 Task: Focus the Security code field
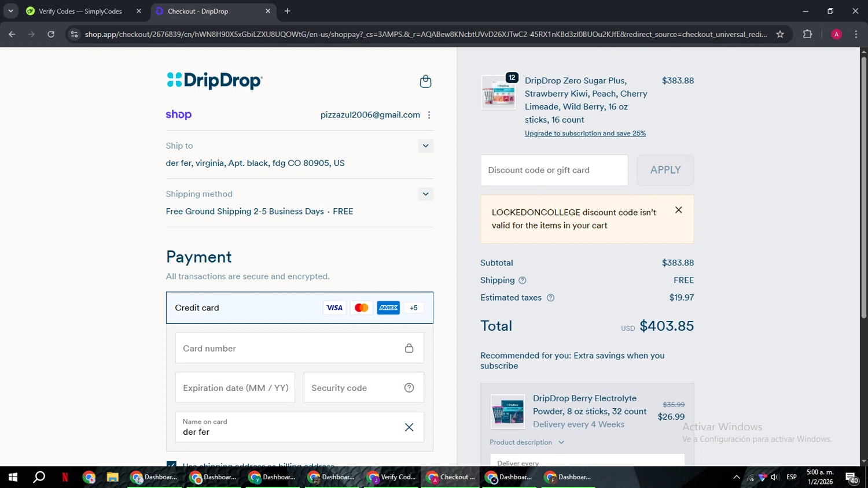tap(363, 387)
